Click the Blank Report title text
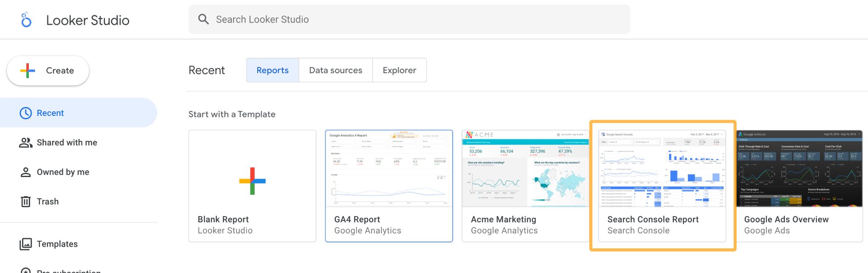The image size is (868, 273). click(x=223, y=220)
